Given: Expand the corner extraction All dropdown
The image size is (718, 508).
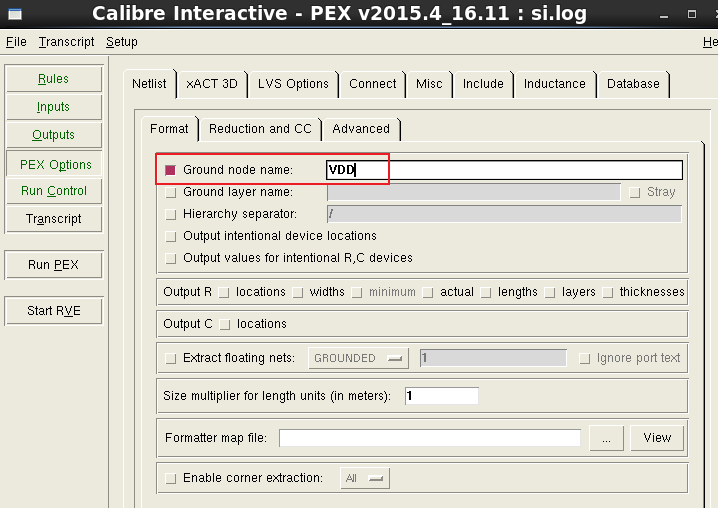Looking at the screenshot, I should (x=365, y=478).
